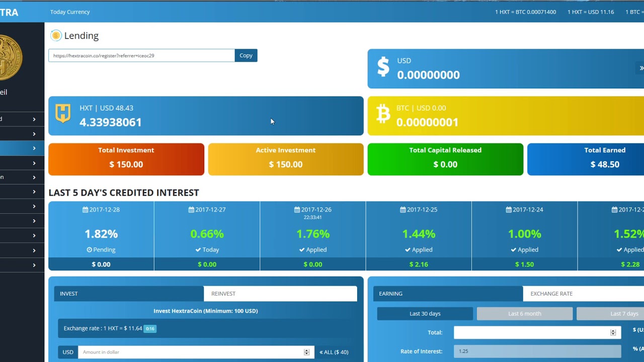Open the USD balance card
This screenshot has width=644, height=362.
[506, 69]
